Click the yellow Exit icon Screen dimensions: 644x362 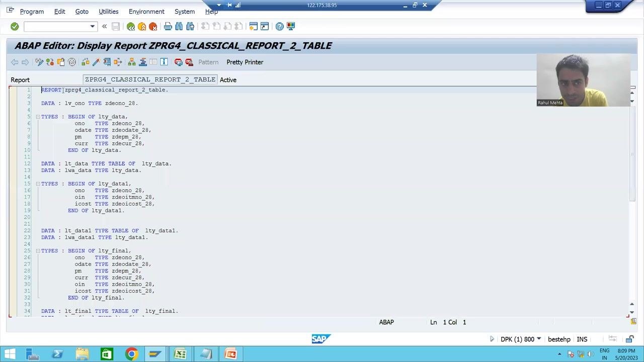coord(142,26)
